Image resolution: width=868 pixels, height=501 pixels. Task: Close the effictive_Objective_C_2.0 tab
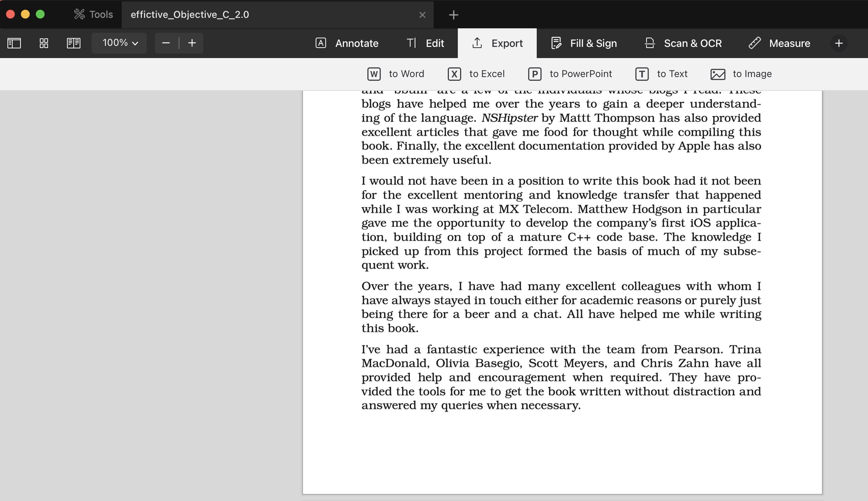pos(422,15)
